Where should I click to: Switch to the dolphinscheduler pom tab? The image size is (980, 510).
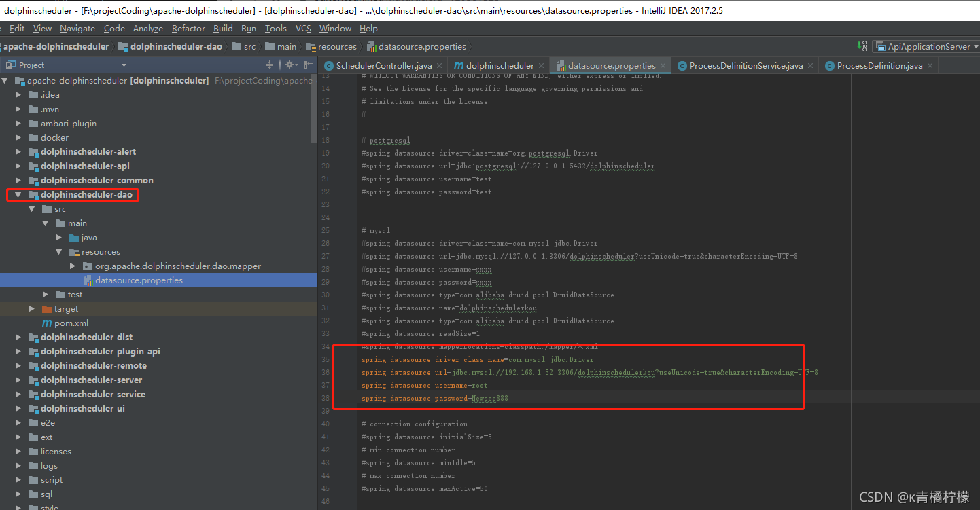(x=500, y=66)
